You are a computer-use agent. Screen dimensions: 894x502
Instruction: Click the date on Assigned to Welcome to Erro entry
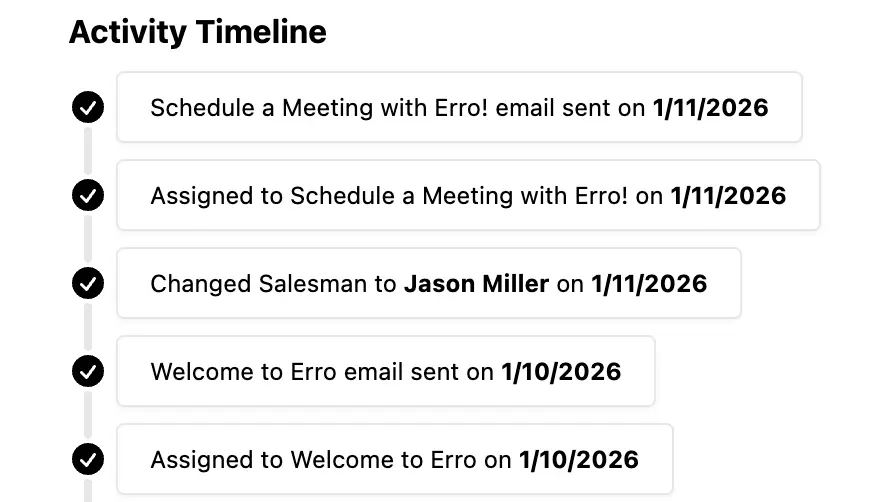tap(579, 459)
